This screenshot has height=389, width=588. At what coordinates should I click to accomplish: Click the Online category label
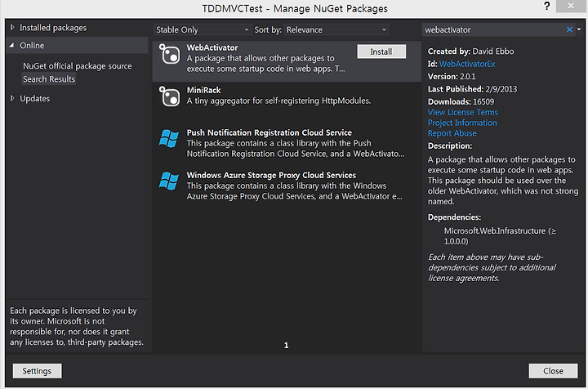coord(32,46)
